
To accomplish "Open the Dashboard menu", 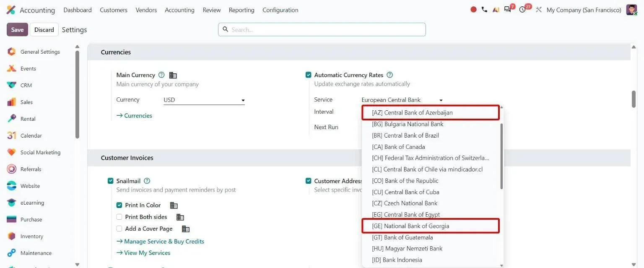I will [78, 10].
